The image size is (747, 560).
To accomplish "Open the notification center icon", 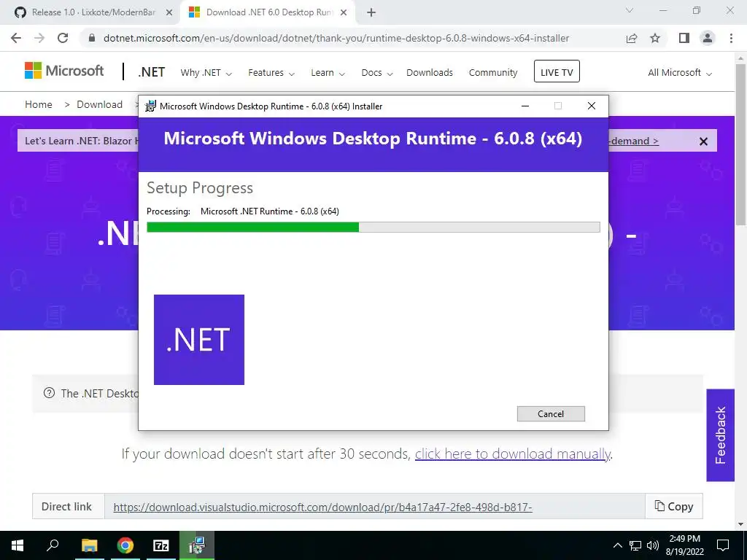I will [723, 545].
